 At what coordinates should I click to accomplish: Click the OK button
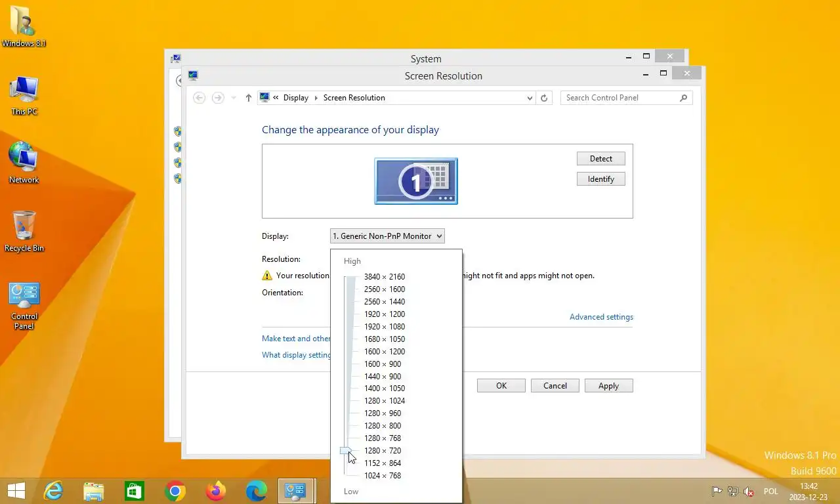click(501, 386)
